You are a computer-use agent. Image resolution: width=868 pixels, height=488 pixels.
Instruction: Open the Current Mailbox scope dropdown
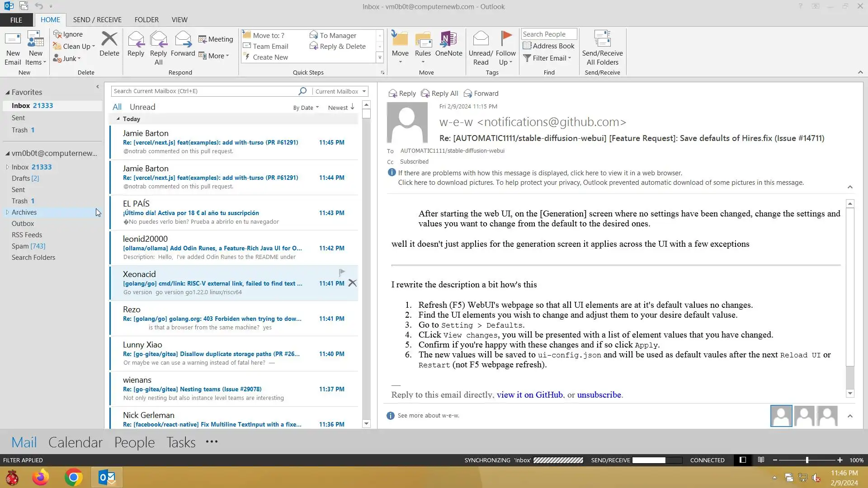[340, 91]
